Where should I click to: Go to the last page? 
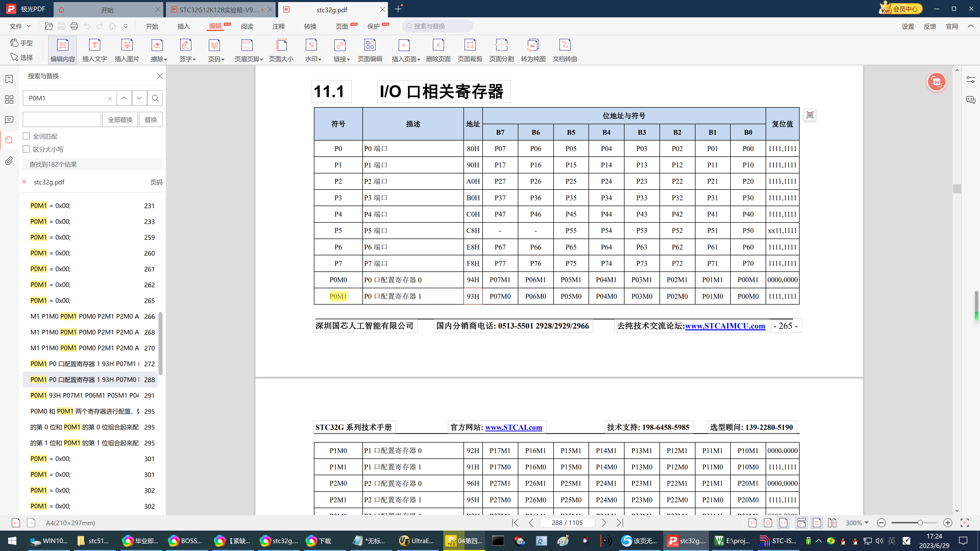coord(620,523)
